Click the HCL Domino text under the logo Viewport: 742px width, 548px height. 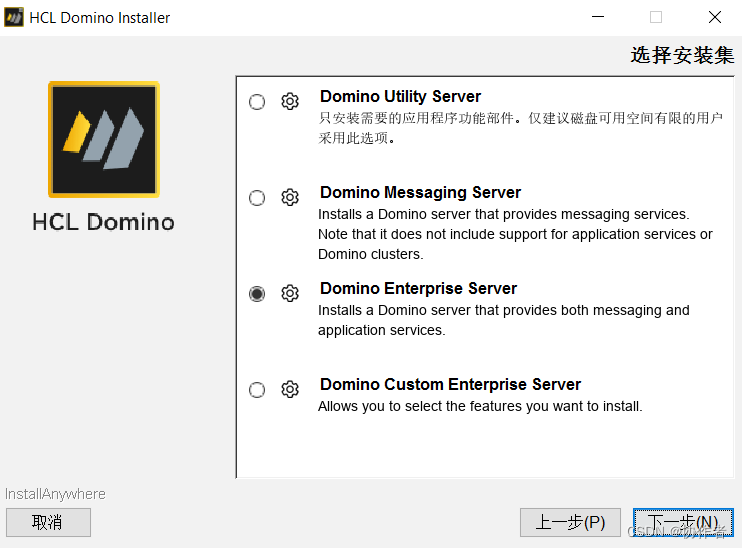pyautogui.click(x=103, y=222)
